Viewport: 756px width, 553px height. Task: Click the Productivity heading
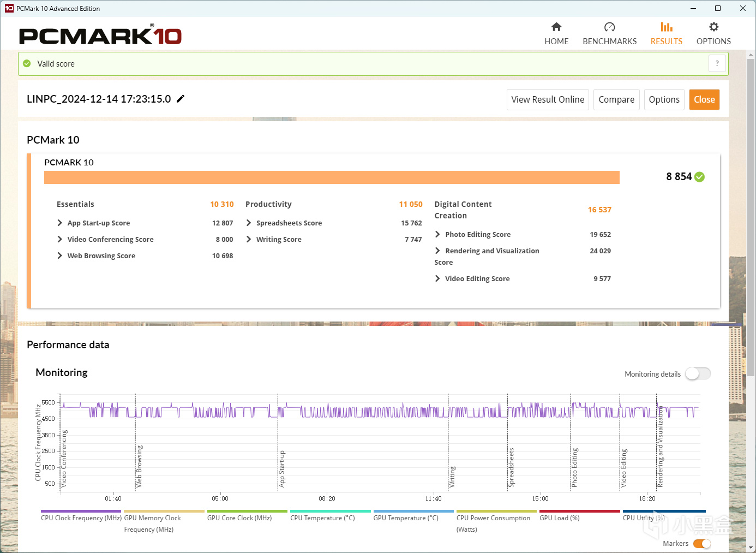click(268, 204)
